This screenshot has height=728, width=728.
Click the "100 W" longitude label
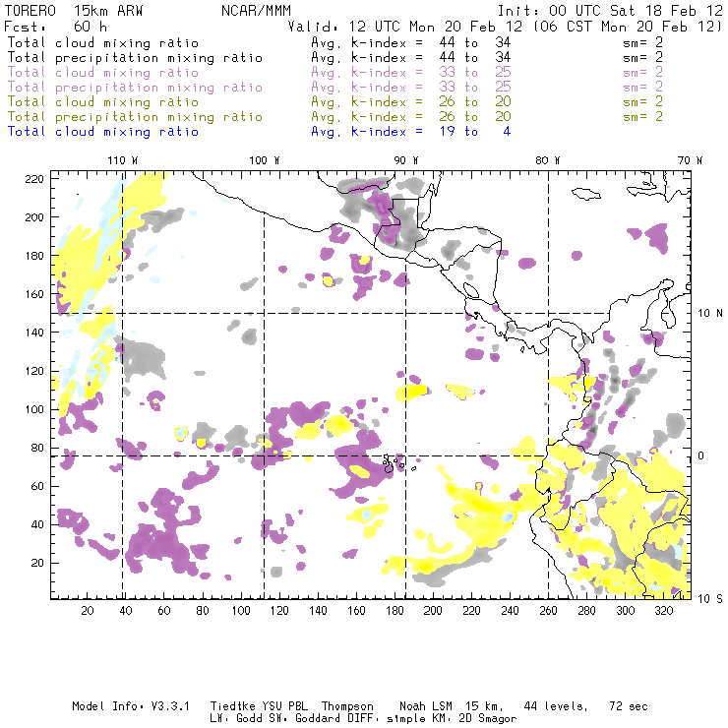coord(265,160)
